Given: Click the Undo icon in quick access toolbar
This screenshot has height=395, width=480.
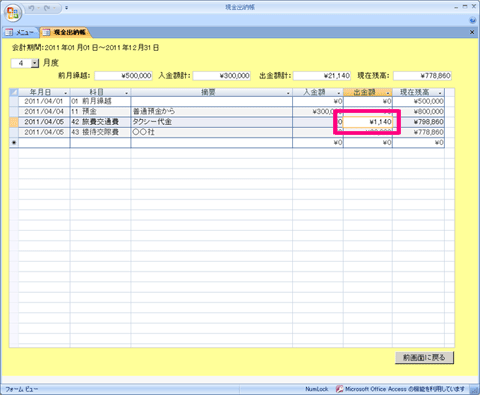Looking at the screenshot, I should [32, 8].
